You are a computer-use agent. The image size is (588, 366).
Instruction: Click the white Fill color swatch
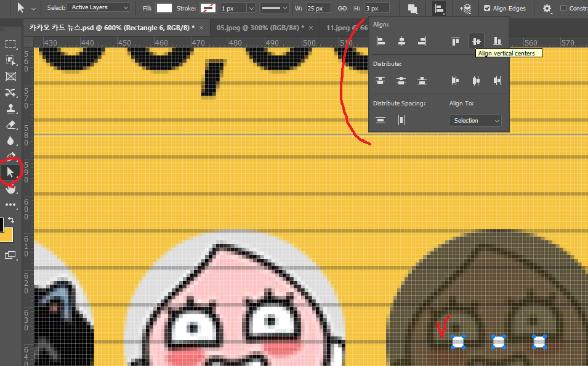164,8
